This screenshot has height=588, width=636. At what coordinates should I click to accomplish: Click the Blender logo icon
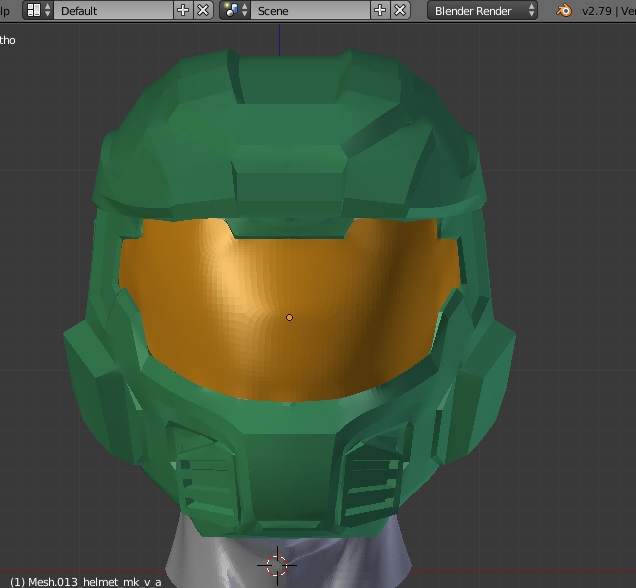point(563,11)
